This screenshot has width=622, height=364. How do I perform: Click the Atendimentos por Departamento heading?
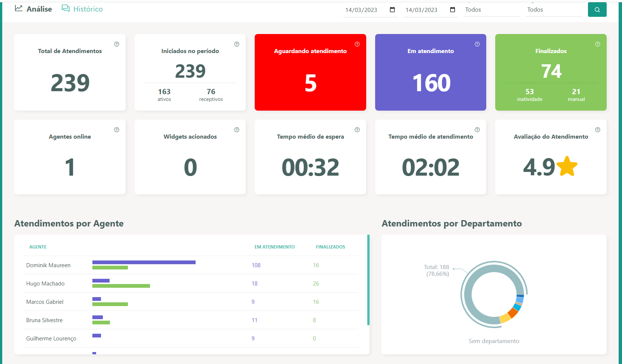[452, 223]
